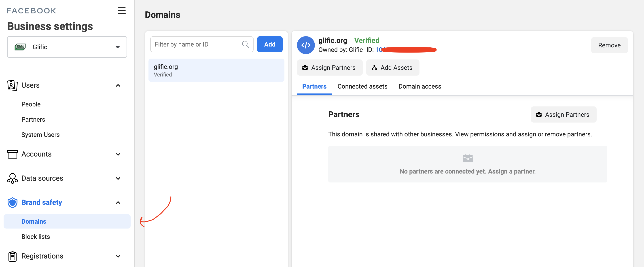Select Domains in the sidebar
Screen dimensions: 644x267
(67, 221)
